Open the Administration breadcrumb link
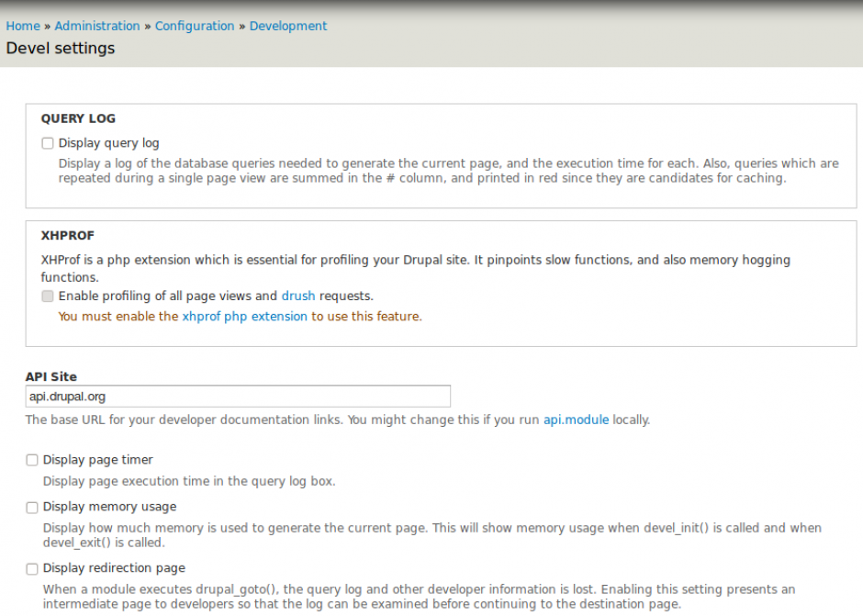 pyautogui.click(x=97, y=26)
